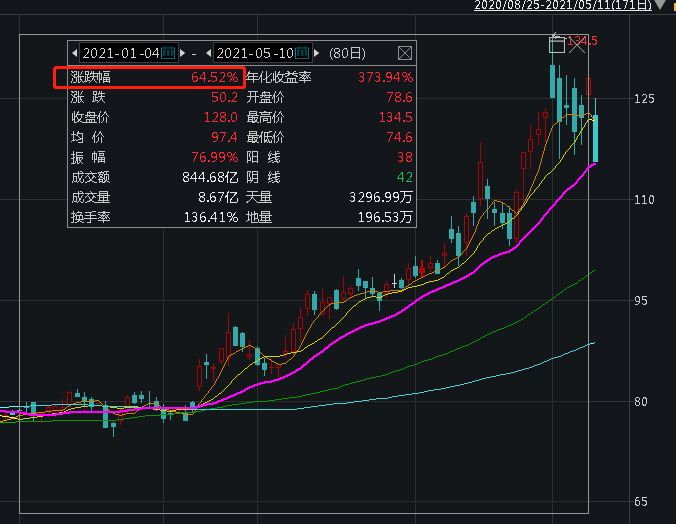Click the 2020/08/25-2021/05/11 date range link
Image resolution: width=676 pixels, height=524 pixels.
tap(565, 5)
